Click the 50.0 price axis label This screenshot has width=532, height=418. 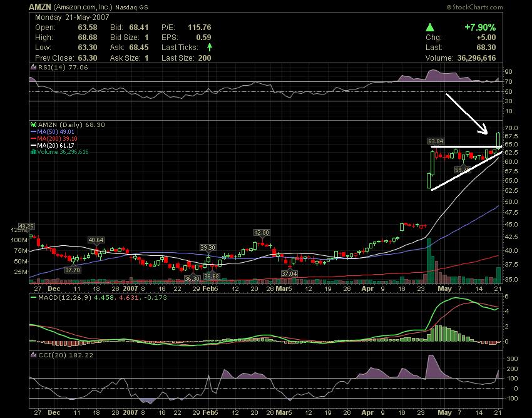(511, 201)
